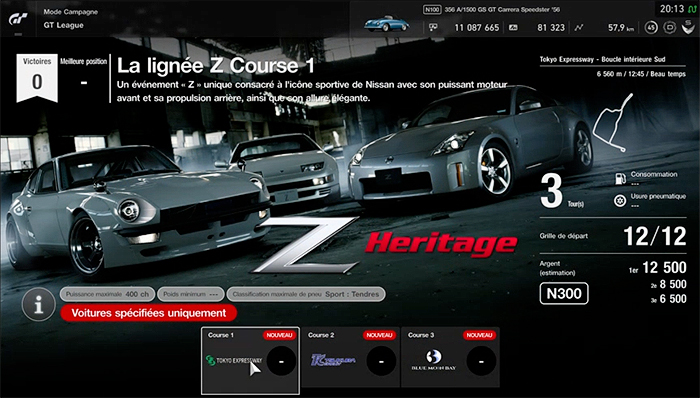Image resolution: width=700 pixels, height=398 pixels.
Task: Click the 356 A/1500 GS GT Carrera Speedster name
Action: [502, 9]
